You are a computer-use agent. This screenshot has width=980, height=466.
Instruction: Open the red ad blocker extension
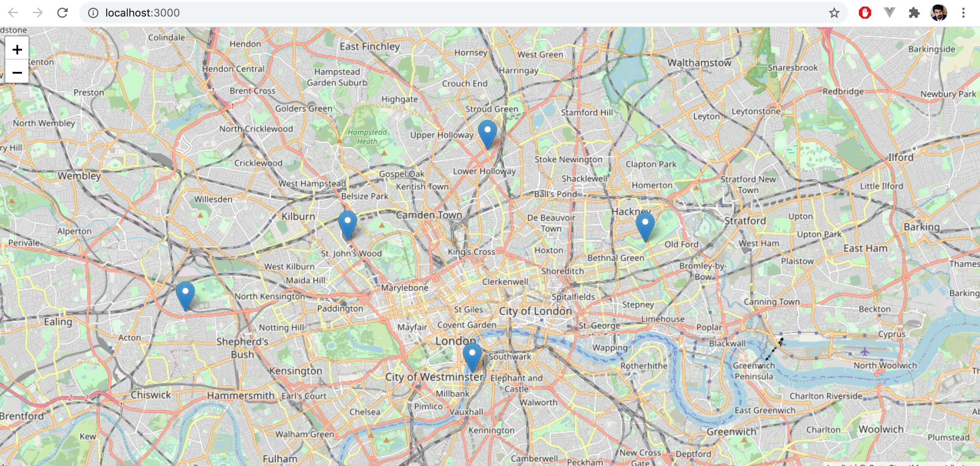click(865, 13)
